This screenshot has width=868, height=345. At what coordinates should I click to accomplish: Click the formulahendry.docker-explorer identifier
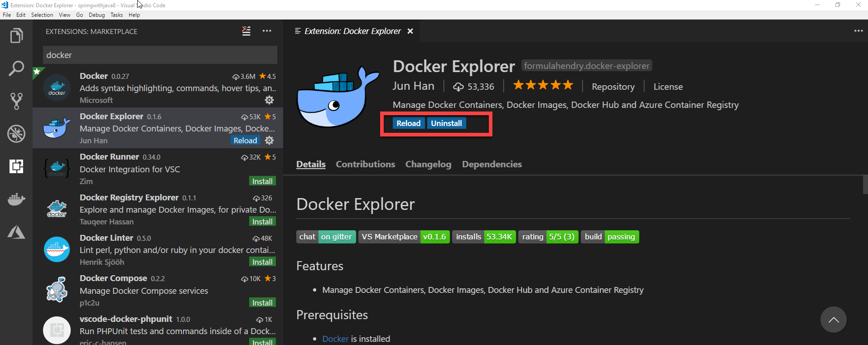click(x=587, y=66)
